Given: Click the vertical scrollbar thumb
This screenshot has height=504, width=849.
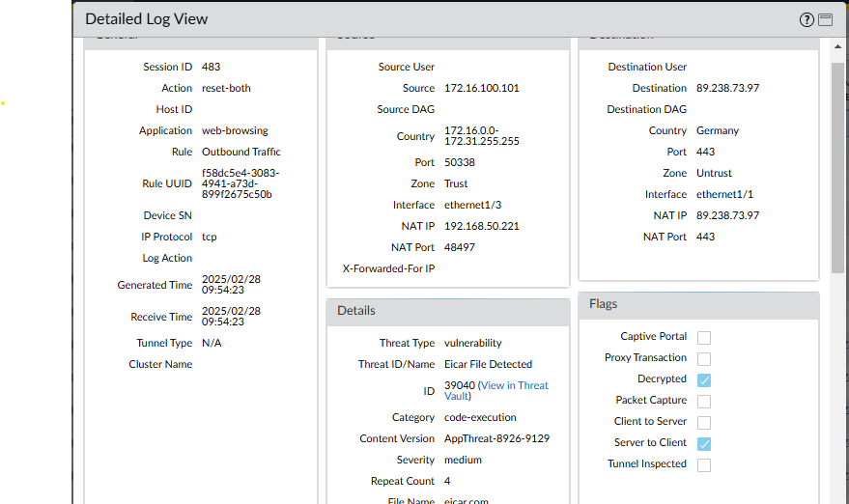Looking at the screenshot, I should coord(837,168).
